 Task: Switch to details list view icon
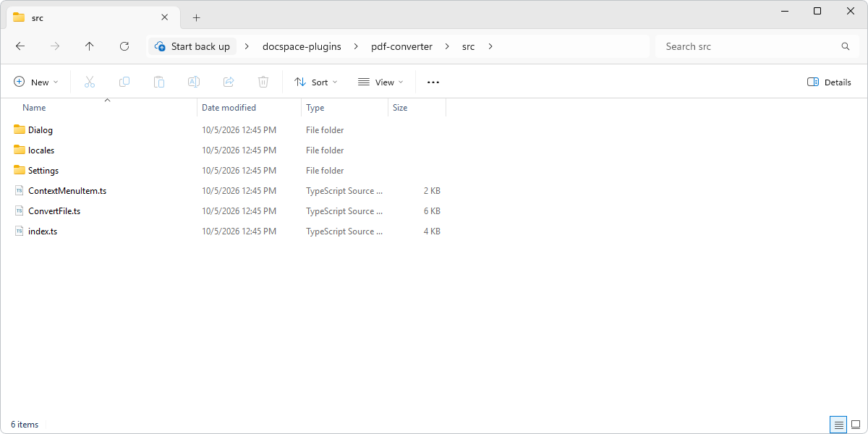coord(838,425)
